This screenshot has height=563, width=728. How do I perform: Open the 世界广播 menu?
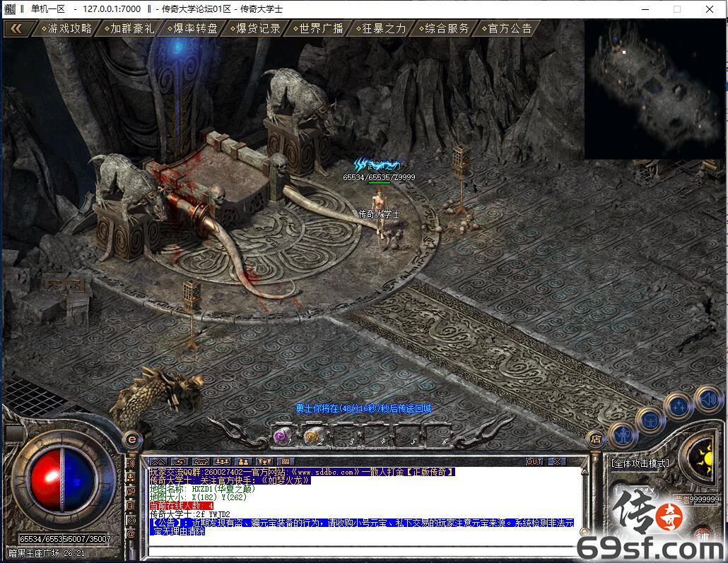point(318,29)
